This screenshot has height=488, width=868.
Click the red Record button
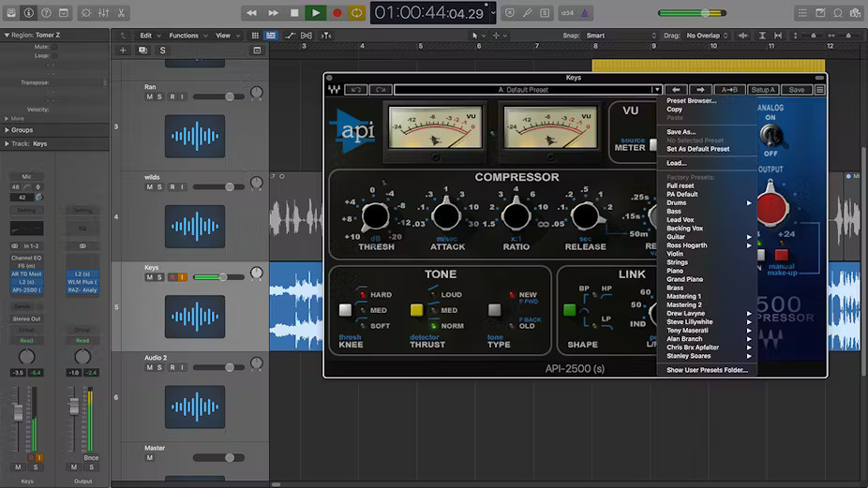coord(337,13)
